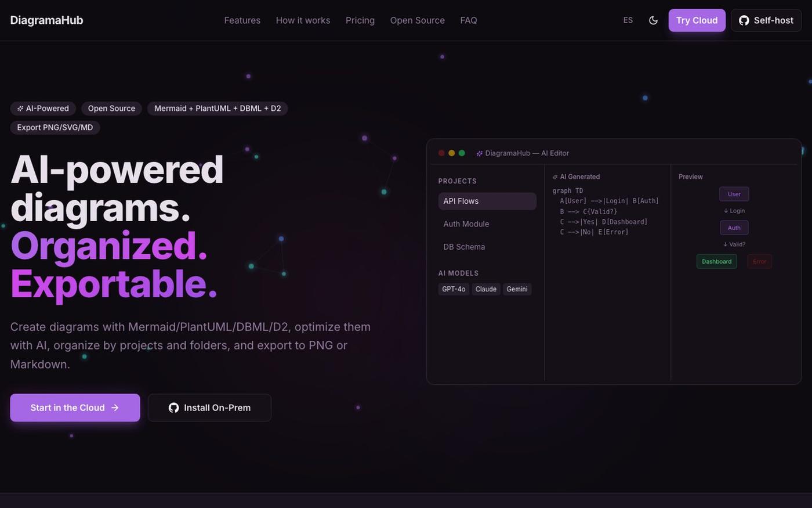Click the 'C -->|Yes| D[Dashboard]' code line
This screenshot has height=508, width=812.
point(604,222)
